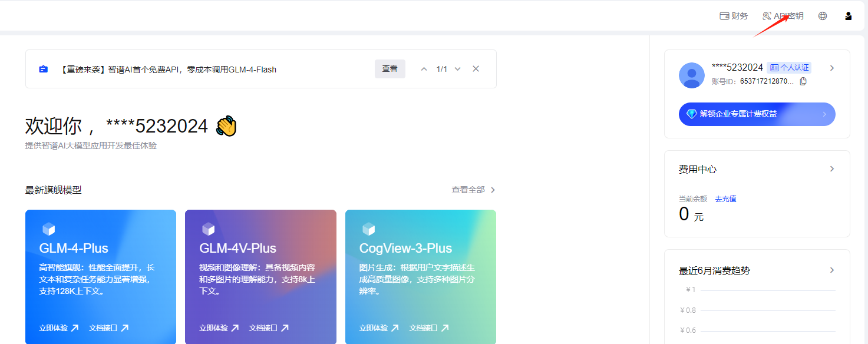
Task: Click 解锁企业专属计费权益 banner button
Action: (x=757, y=114)
